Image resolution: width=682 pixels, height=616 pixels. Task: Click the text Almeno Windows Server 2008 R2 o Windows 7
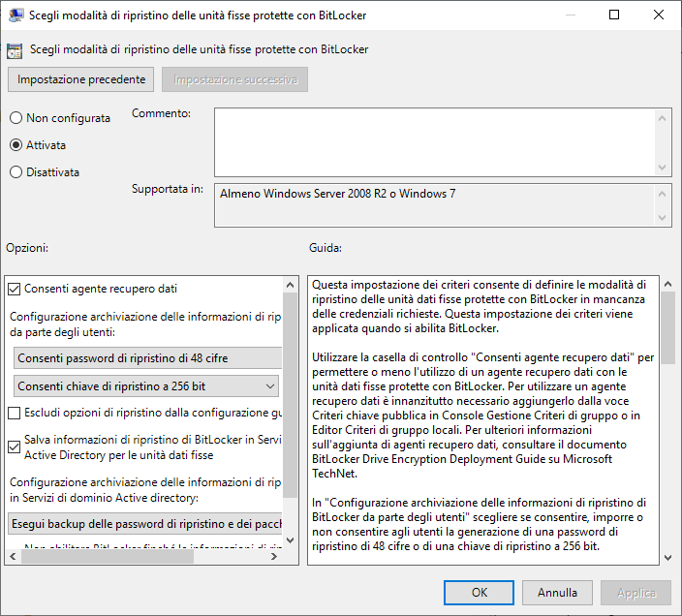click(x=337, y=194)
